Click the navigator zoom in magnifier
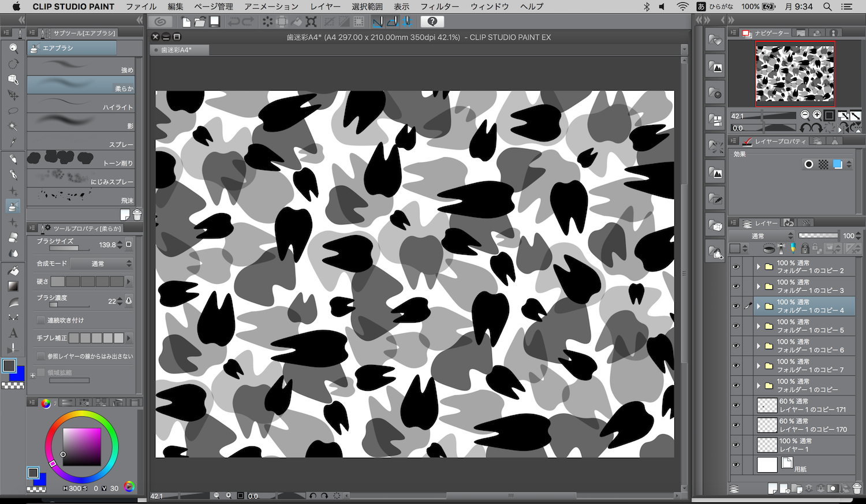866x504 pixels. click(x=817, y=115)
